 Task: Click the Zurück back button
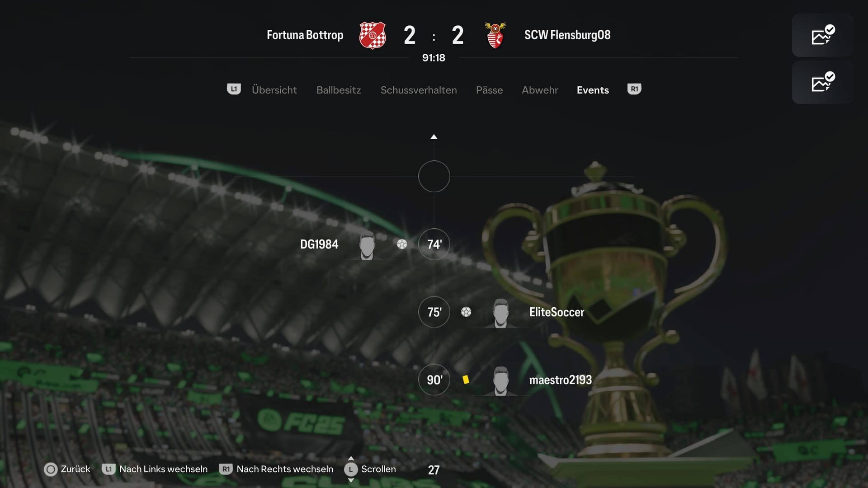tap(67, 469)
